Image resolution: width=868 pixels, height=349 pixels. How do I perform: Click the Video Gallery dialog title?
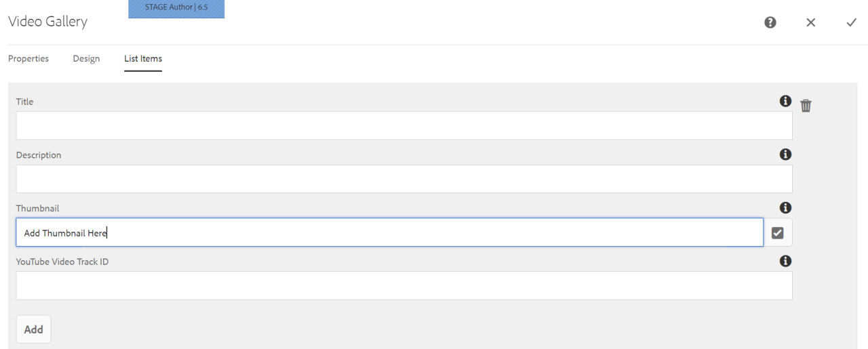click(47, 22)
